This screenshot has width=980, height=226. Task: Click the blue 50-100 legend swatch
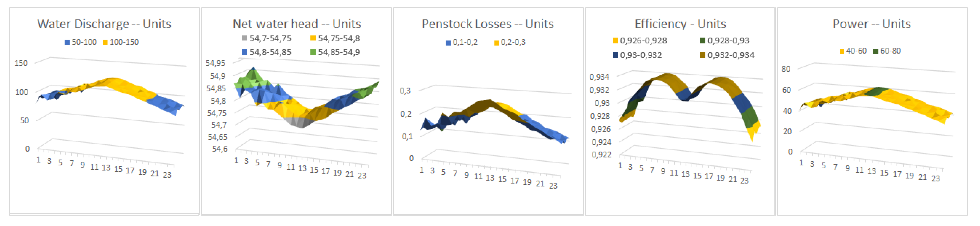67,42
